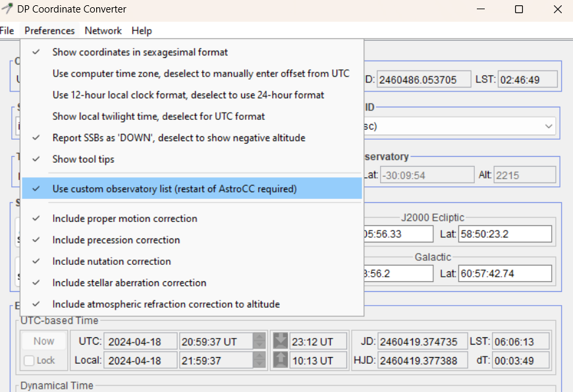This screenshot has height=392, width=573.
Task: Click the DP Coordinate Converter app icon
Action: point(9,9)
